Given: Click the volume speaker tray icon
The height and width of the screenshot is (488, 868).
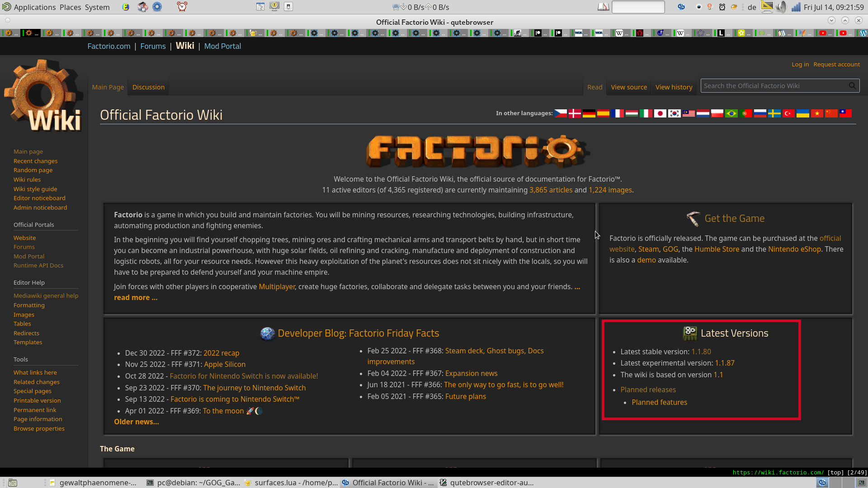Looking at the screenshot, I should coord(781,7).
